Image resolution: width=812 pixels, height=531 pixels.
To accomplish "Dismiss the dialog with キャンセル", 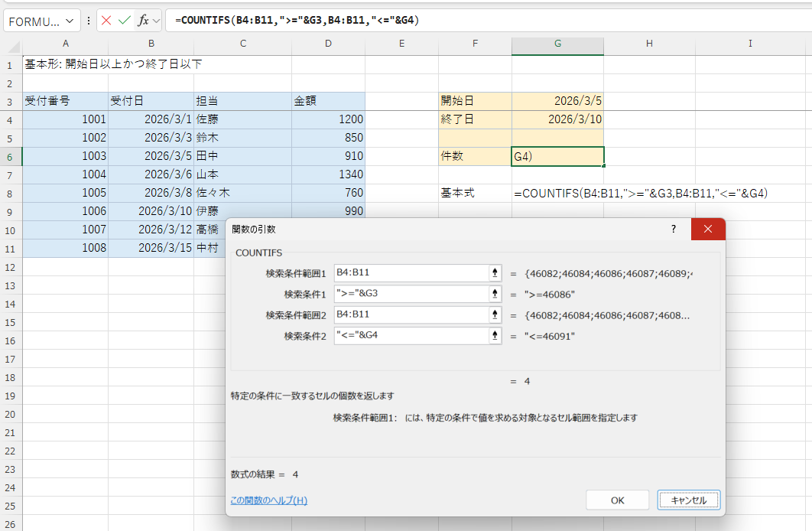I will [x=687, y=500].
